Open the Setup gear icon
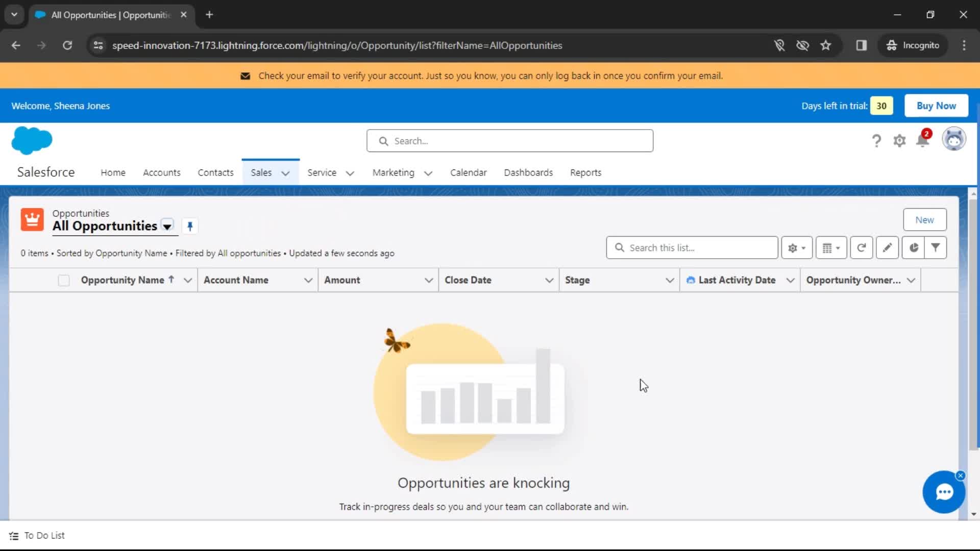This screenshot has height=551, width=980. [899, 140]
